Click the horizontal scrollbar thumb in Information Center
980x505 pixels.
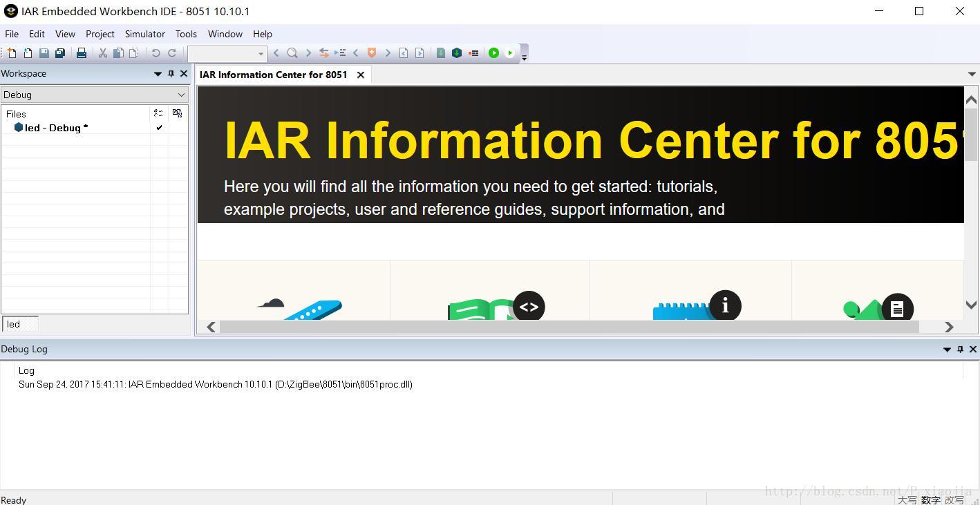point(569,327)
